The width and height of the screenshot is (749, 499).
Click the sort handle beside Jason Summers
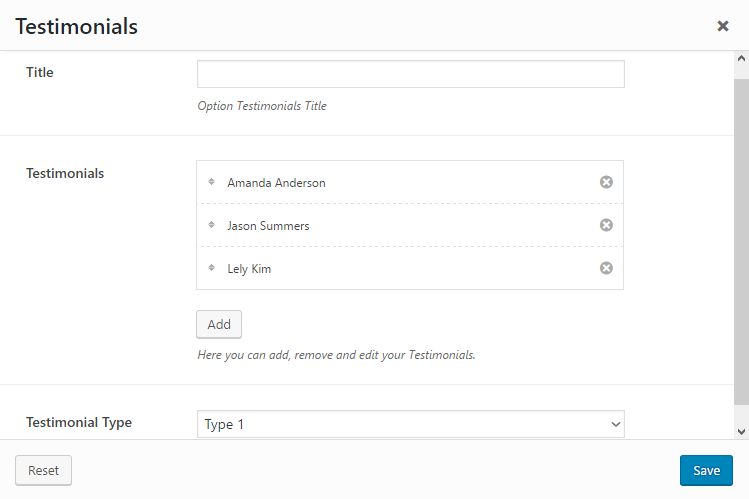(x=212, y=225)
